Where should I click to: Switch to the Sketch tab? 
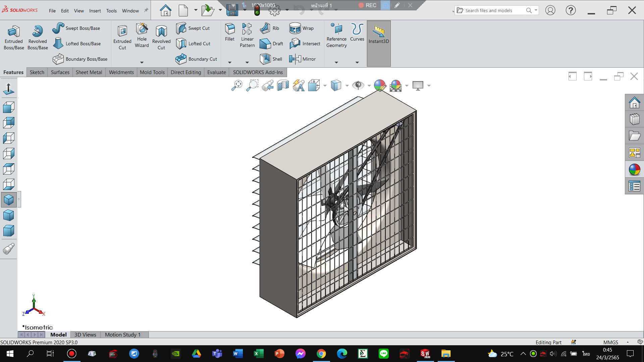tap(37, 72)
